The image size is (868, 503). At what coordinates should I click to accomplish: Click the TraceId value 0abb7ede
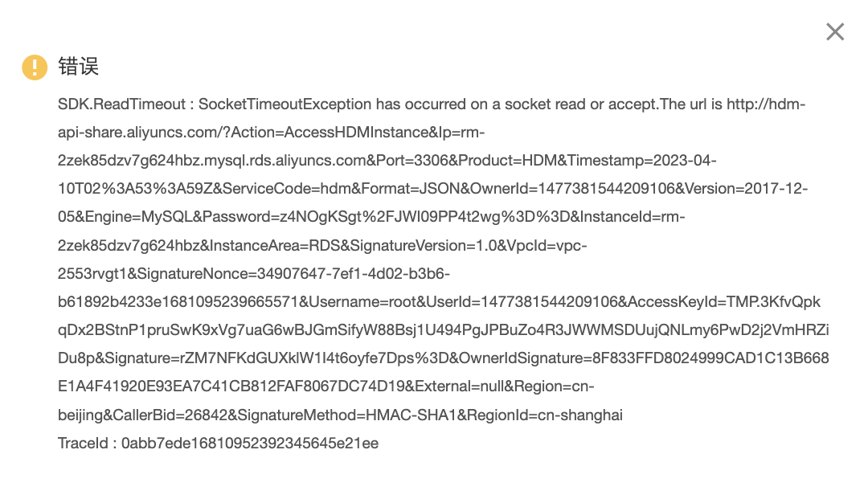(250, 444)
